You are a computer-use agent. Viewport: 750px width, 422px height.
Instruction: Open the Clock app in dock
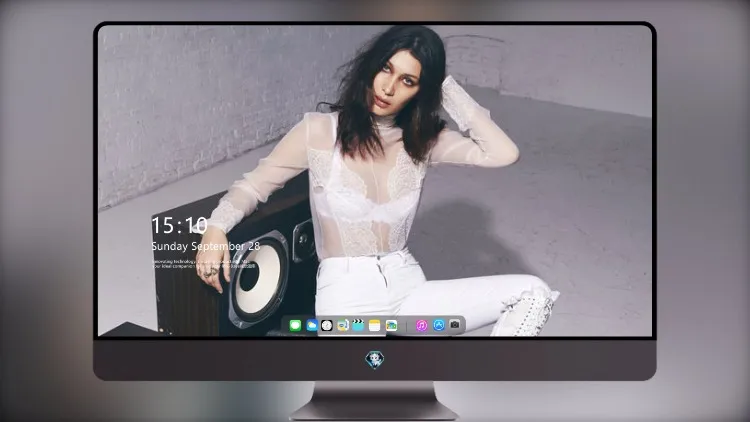coord(327,325)
